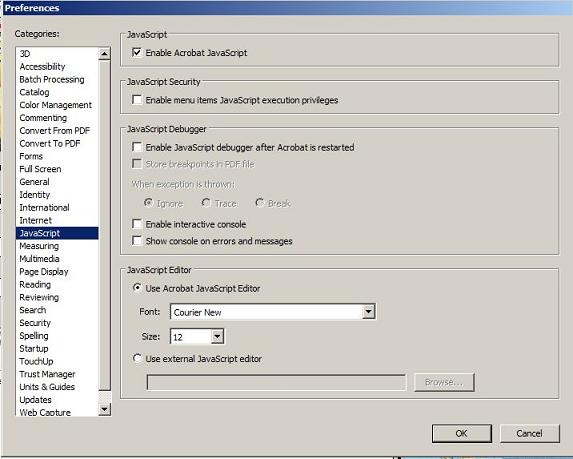Select the Startup category
This screenshot has height=459, width=573.
[x=57, y=348]
